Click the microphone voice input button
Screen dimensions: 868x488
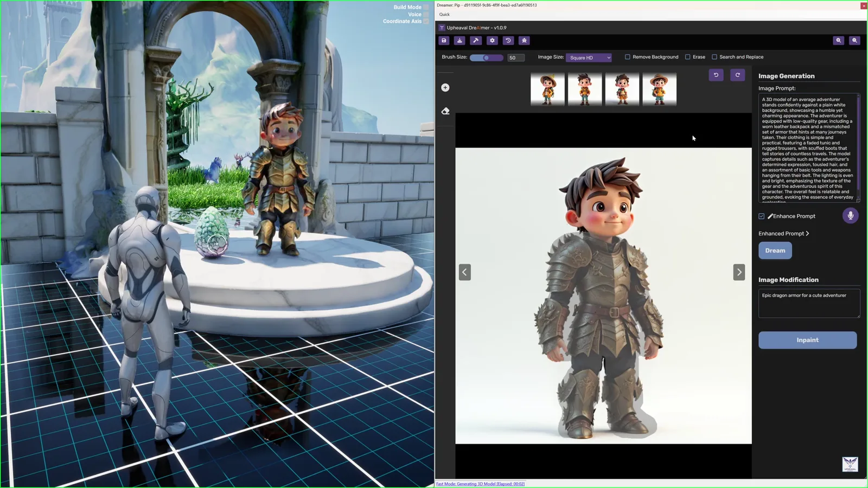click(x=850, y=216)
